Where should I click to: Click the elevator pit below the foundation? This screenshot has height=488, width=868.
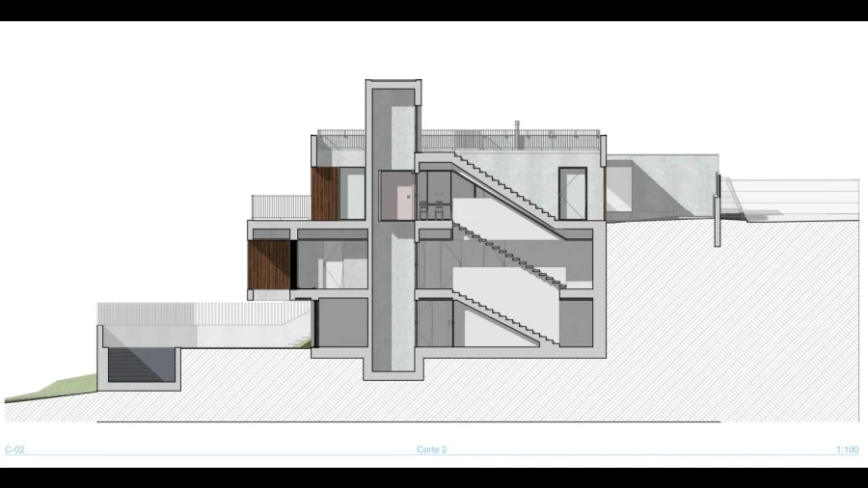(393, 365)
